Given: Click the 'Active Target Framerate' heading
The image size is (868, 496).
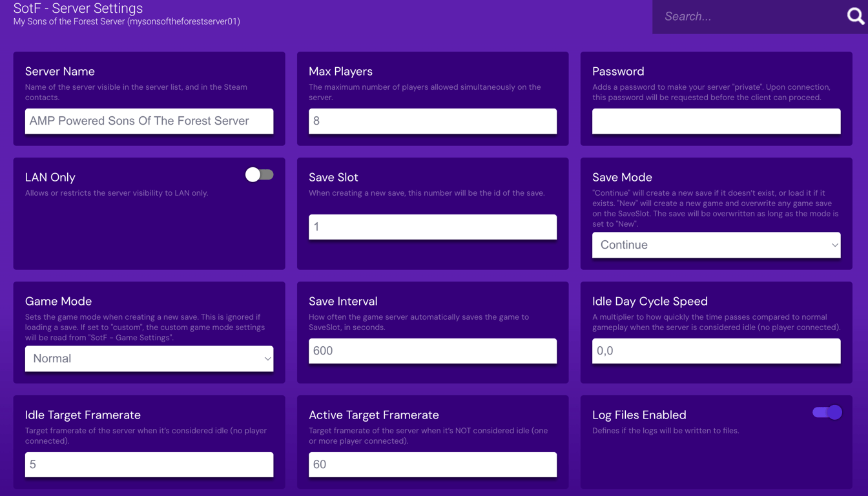Looking at the screenshot, I should [x=374, y=415].
